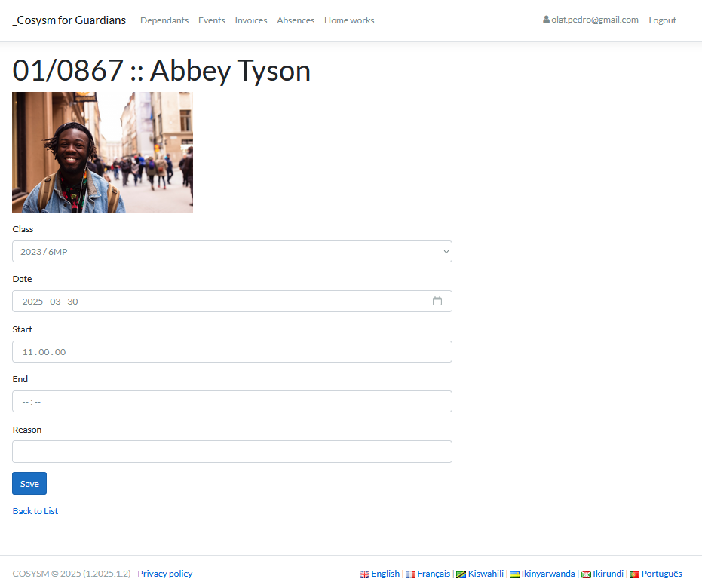Click into the Reason text field

232,452
